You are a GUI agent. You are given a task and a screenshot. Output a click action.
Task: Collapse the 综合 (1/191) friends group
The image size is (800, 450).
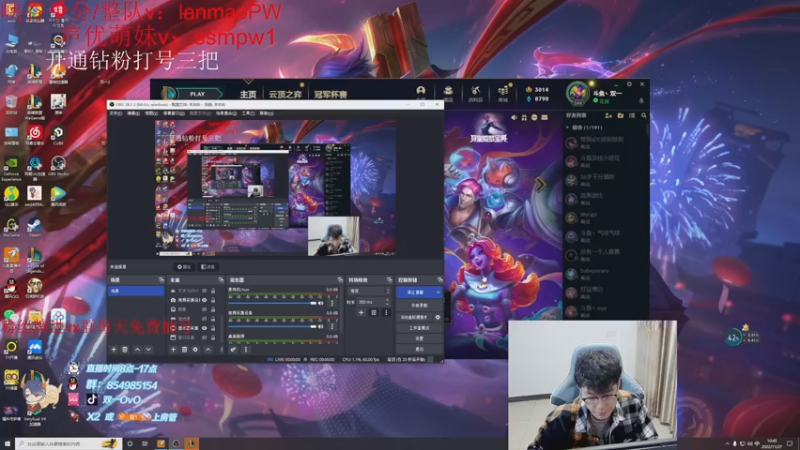tap(568, 127)
